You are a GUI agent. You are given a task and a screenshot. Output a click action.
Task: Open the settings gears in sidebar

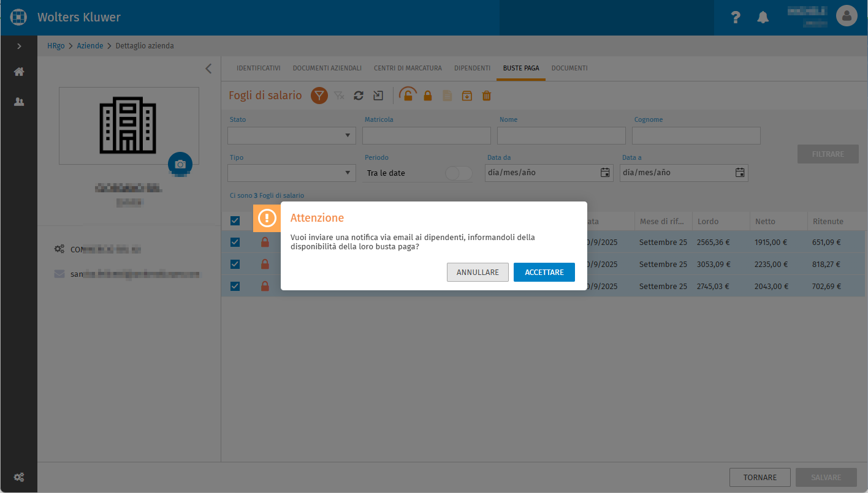click(19, 477)
